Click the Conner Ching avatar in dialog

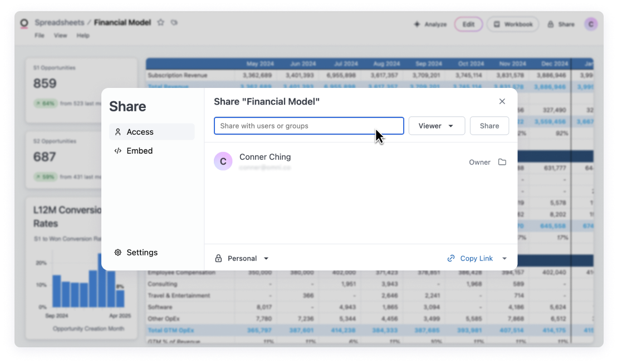tap(223, 161)
